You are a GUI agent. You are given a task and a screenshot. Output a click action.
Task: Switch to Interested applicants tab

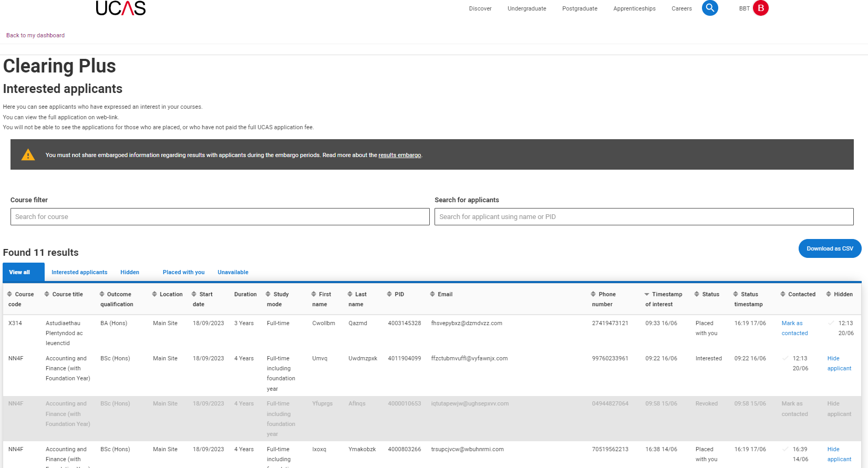point(79,272)
